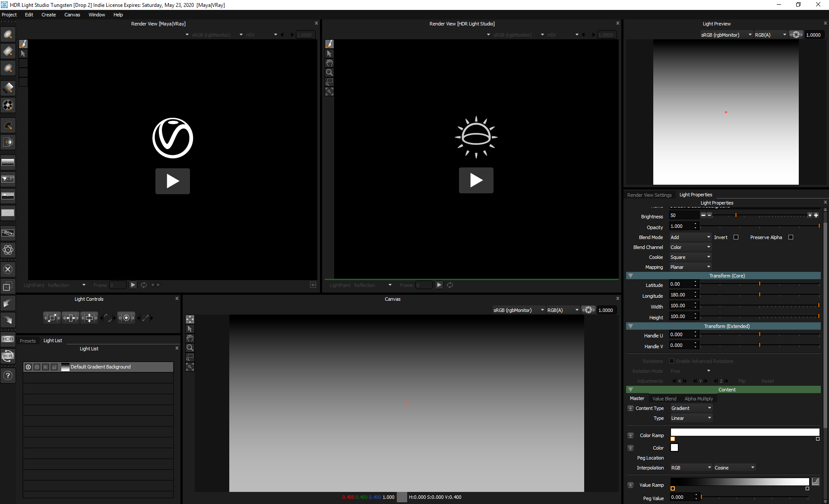The height and width of the screenshot is (504, 829).
Task: Click the HDR render button in left toolbar
Action: click(x=8, y=339)
